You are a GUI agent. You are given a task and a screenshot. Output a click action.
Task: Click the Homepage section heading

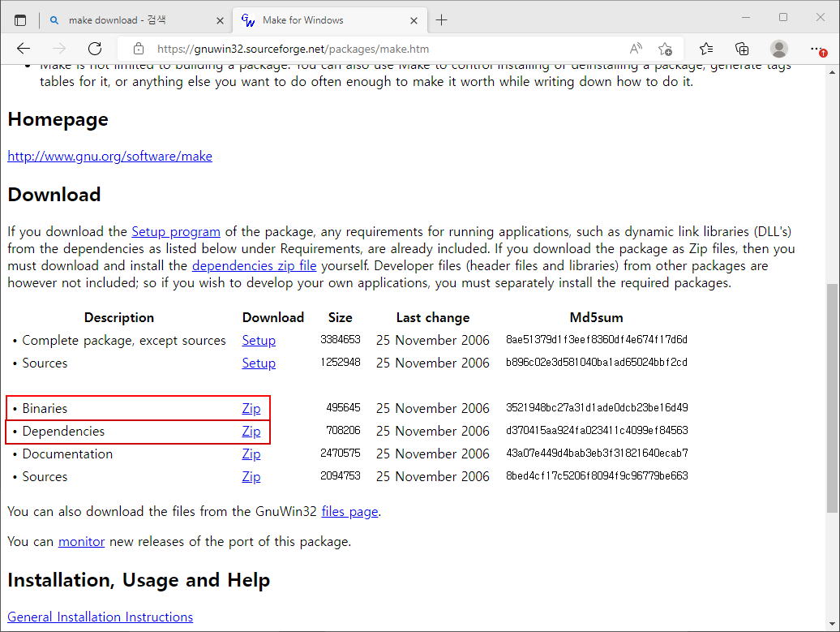(x=58, y=119)
